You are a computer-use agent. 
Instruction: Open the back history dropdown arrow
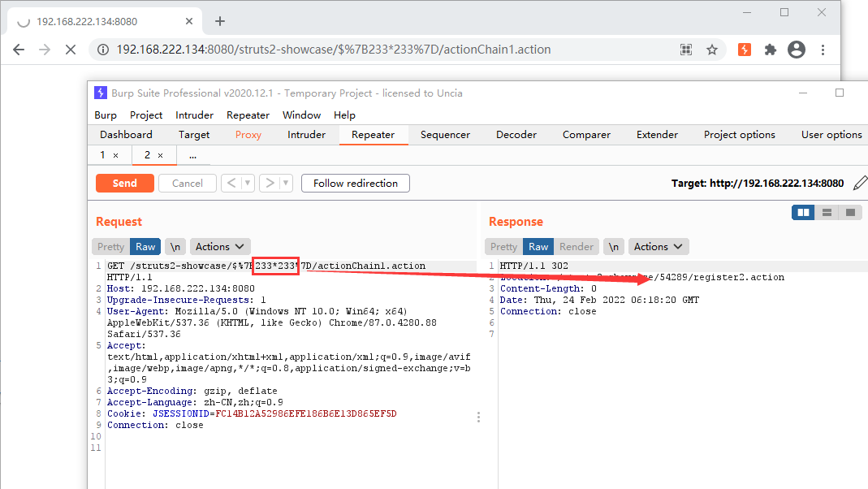click(248, 183)
